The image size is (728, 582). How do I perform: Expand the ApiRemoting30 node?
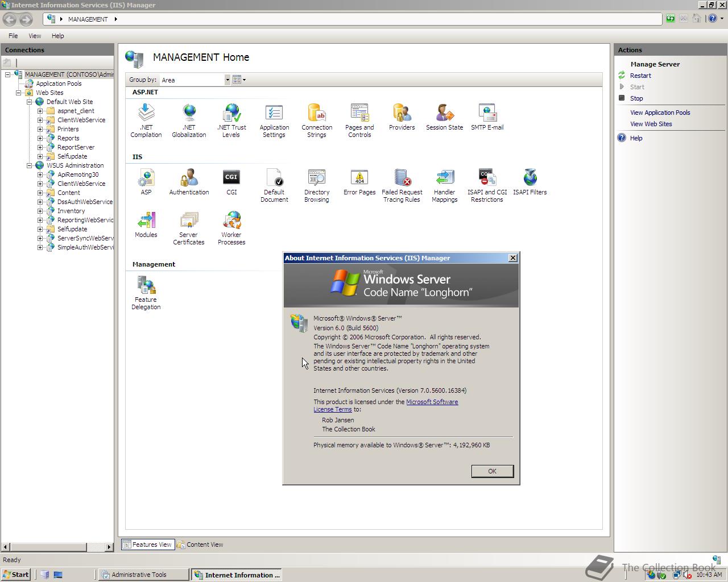click(x=40, y=174)
